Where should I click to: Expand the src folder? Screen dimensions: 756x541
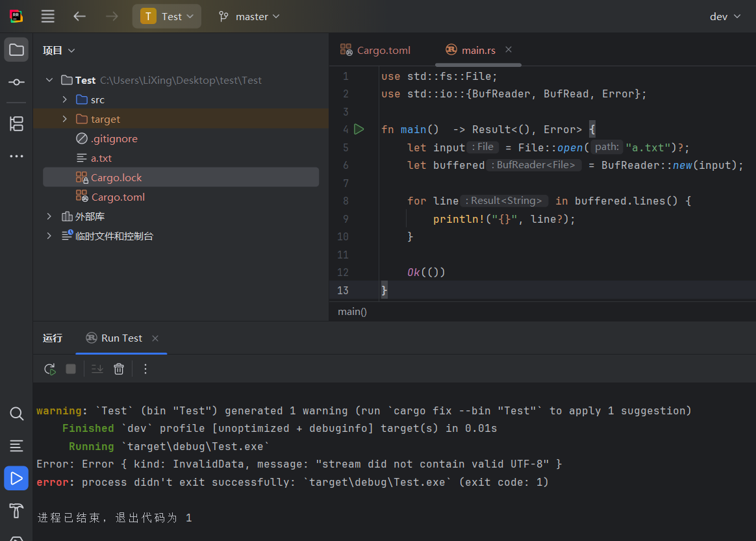pyautogui.click(x=64, y=99)
